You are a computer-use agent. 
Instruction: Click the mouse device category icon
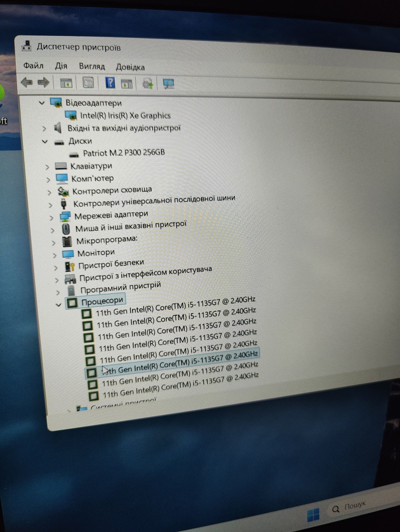tap(65, 229)
